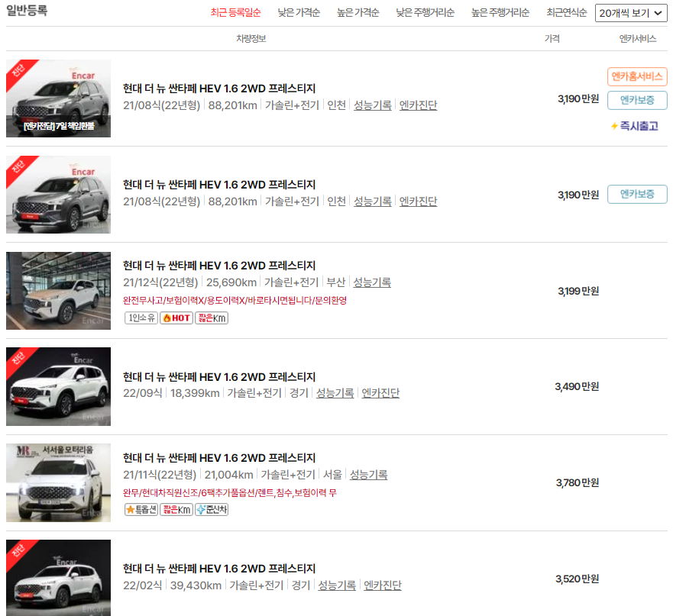Click the 엔카서비스 column header
The width and height of the screenshot is (673, 616).
point(637,39)
